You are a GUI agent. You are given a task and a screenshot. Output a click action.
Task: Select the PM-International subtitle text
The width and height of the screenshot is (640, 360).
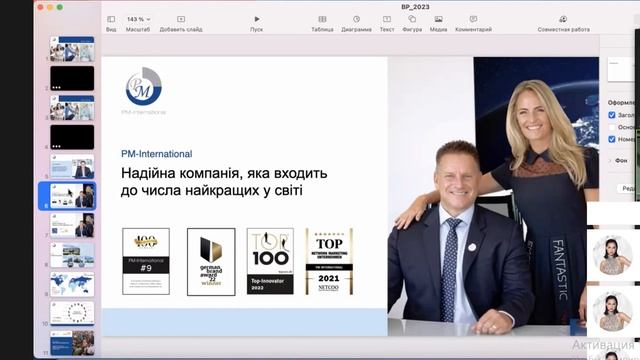coord(156,154)
